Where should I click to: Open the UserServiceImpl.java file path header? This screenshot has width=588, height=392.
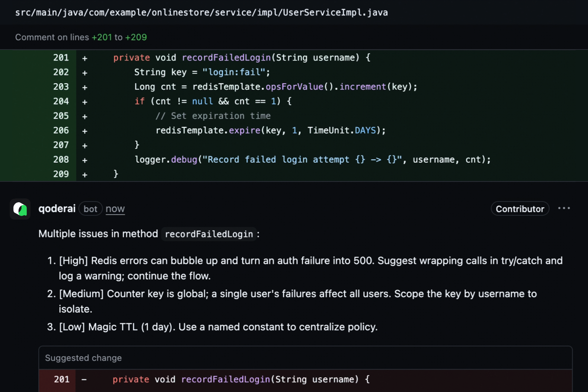click(x=201, y=12)
